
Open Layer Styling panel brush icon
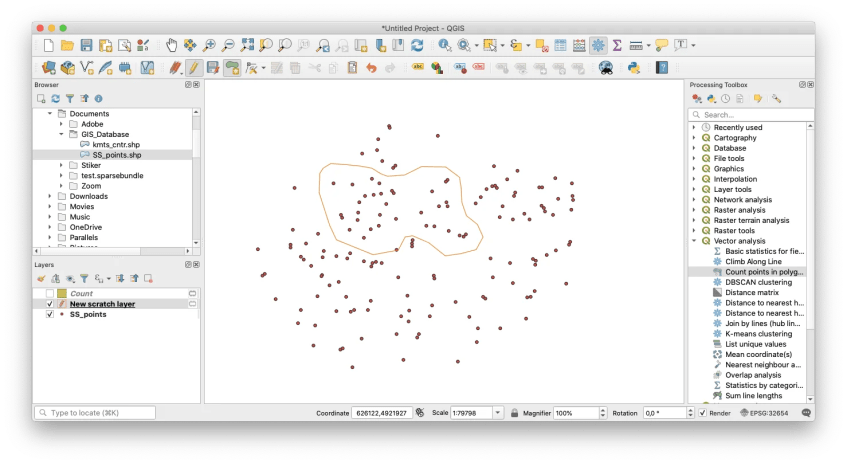[x=41, y=279]
